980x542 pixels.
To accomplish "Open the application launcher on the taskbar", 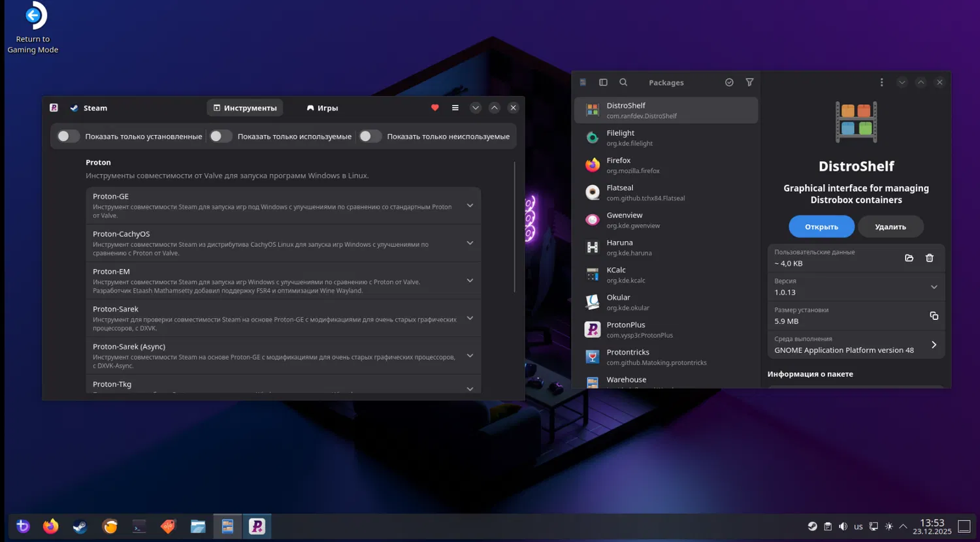I will 23,526.
